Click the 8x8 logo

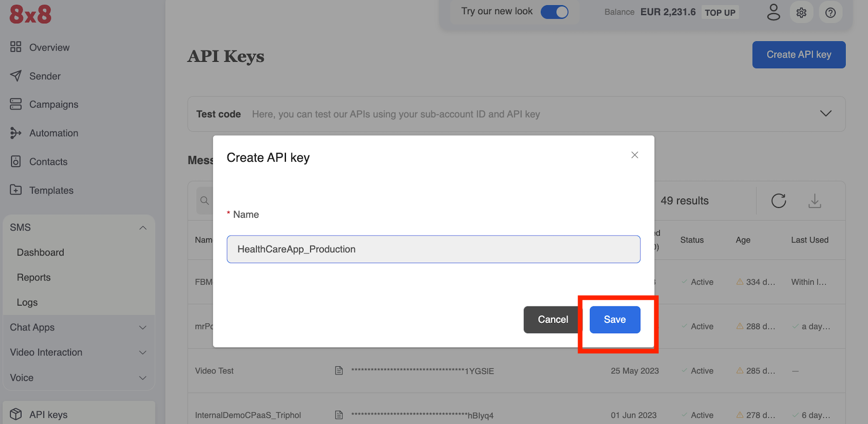pyautogui.click(x=31, y=15)
